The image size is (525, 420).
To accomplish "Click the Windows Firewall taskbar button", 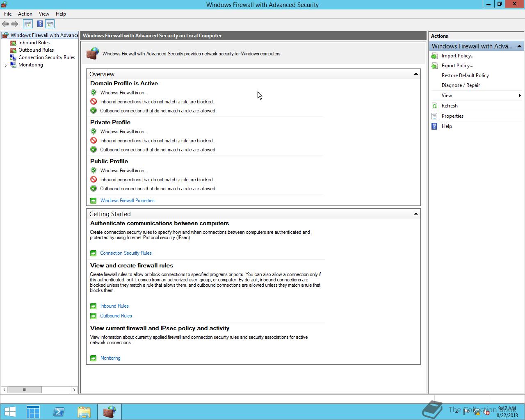I will point(110,412).
